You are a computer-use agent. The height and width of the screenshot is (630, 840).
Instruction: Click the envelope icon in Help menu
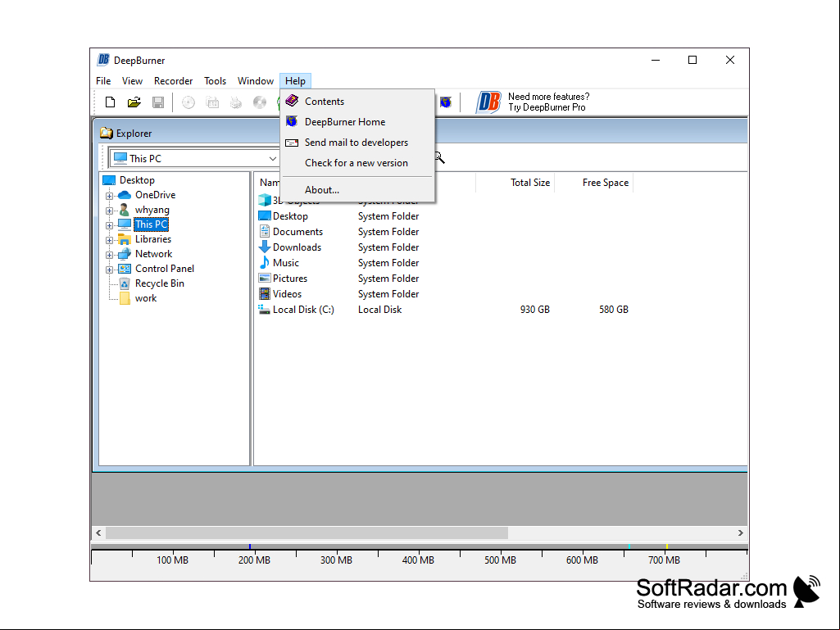pos(292,143)
